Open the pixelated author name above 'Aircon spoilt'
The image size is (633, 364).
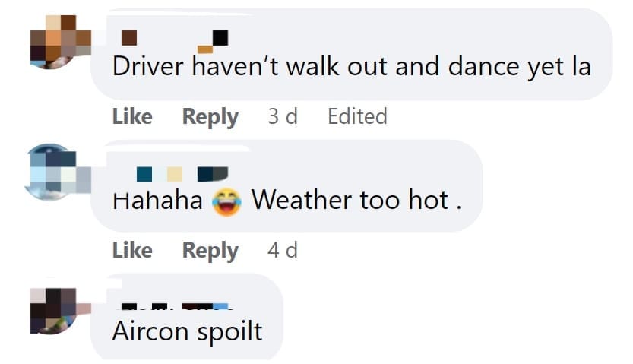(177, 307)
